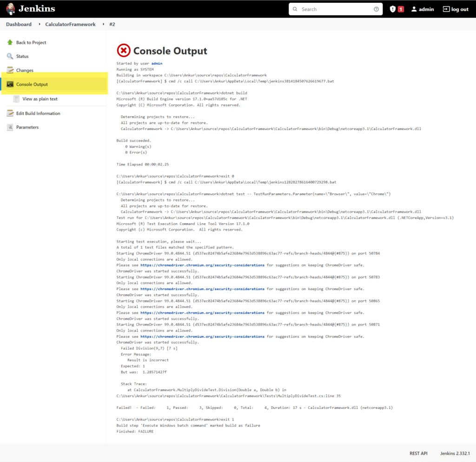Open the admin user profile link
Image resolution: width=476 pixels, height=462 pixels.
point(423,9)
